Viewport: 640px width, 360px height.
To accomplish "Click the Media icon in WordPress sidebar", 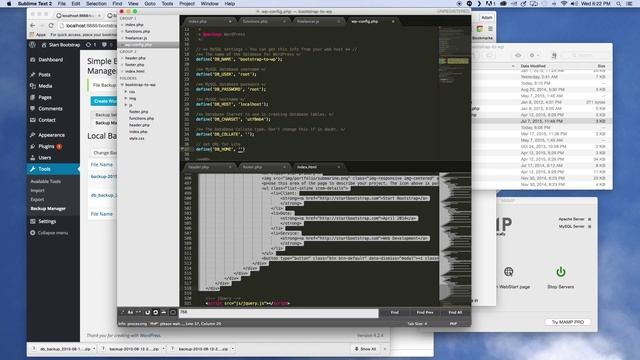I will click(33, 86).
